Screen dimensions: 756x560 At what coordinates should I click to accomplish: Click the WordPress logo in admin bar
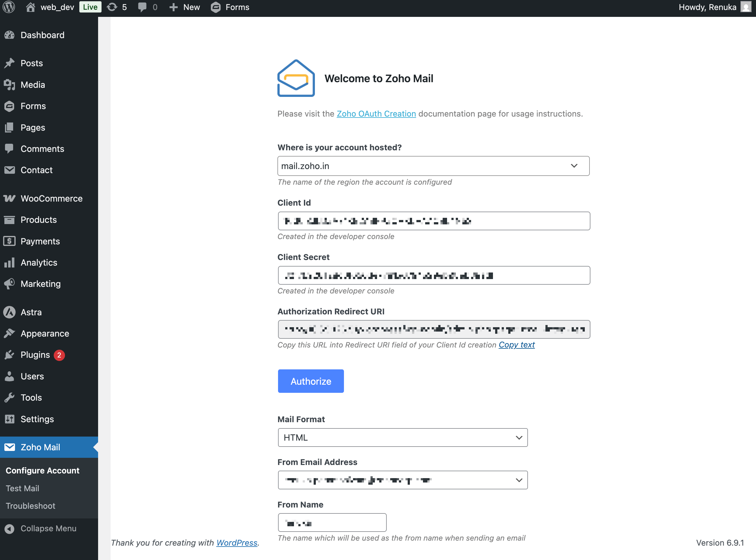tap(9, 7)
